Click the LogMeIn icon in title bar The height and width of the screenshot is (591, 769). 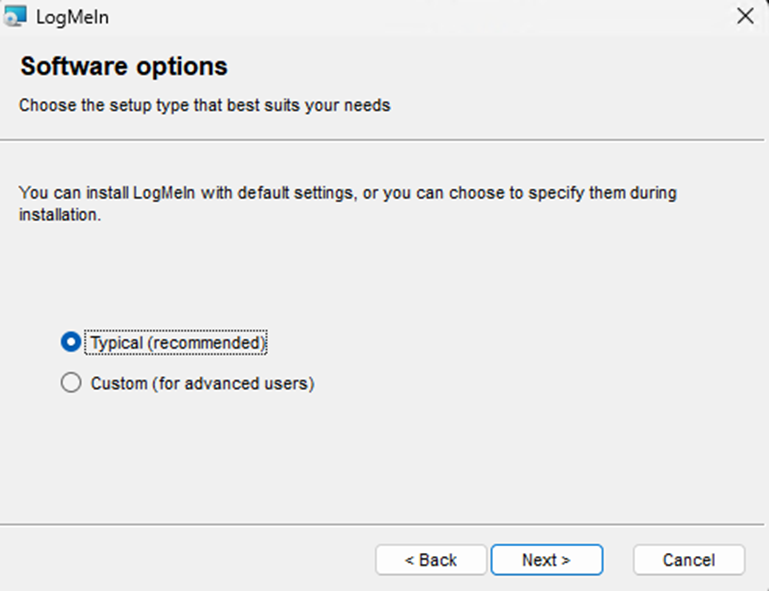point(15,15)
